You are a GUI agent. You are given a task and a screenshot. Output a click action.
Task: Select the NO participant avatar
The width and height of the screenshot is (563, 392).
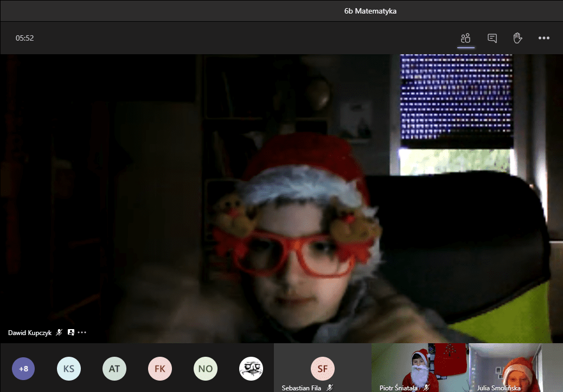pyautogui.click(x=206, y=369)
